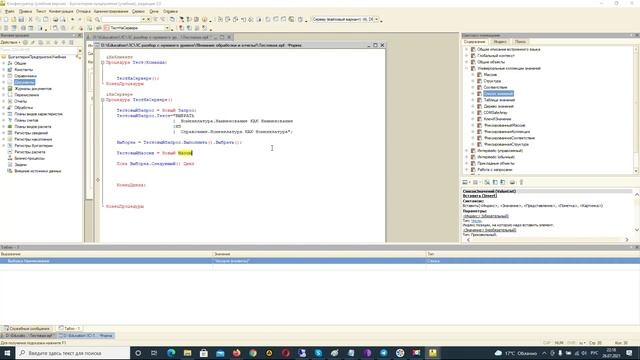Open the procedure list dropdown ТестНаСервере
The width and height of the screenshot is (640, 360).
167,28
